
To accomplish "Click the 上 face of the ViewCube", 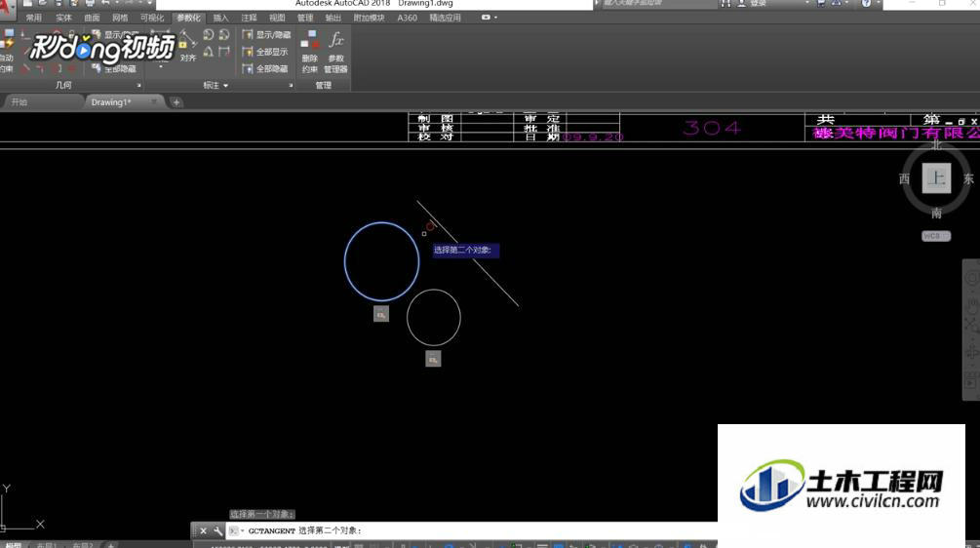I will [936, 178].
